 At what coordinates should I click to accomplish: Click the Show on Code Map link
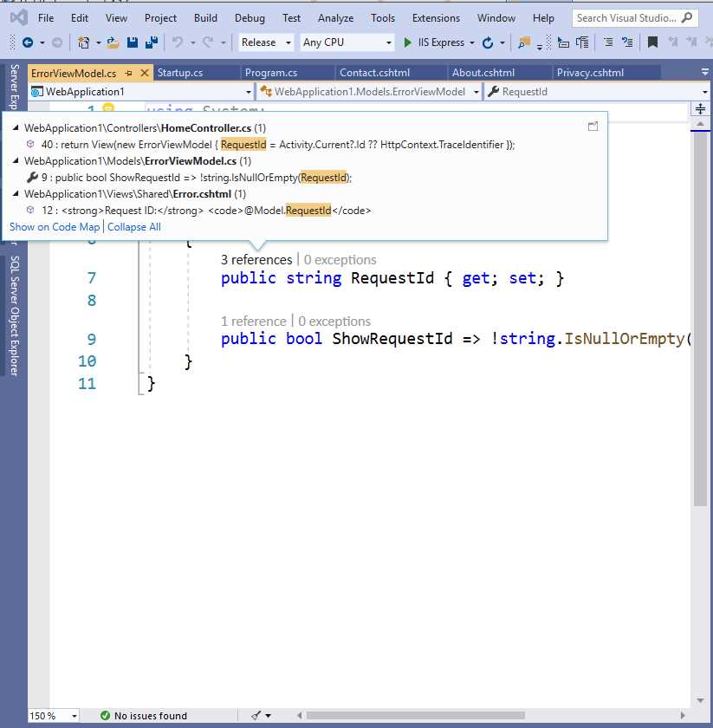point(54,226)
